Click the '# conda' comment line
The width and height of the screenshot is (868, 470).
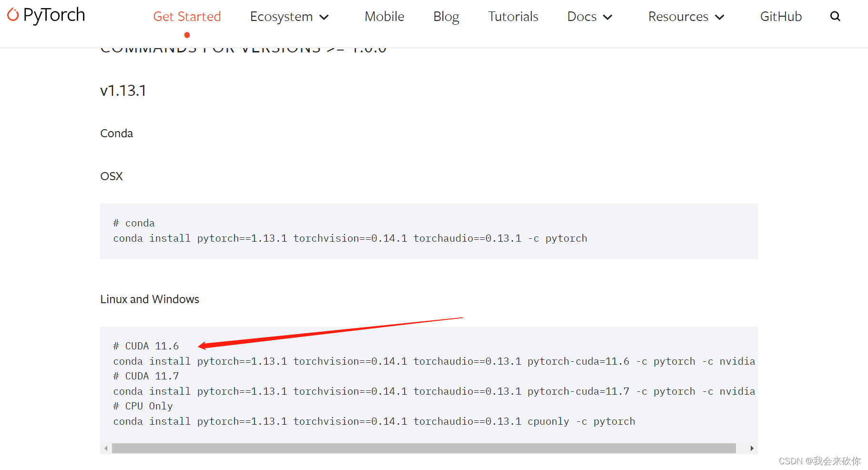tap(134, 223)
